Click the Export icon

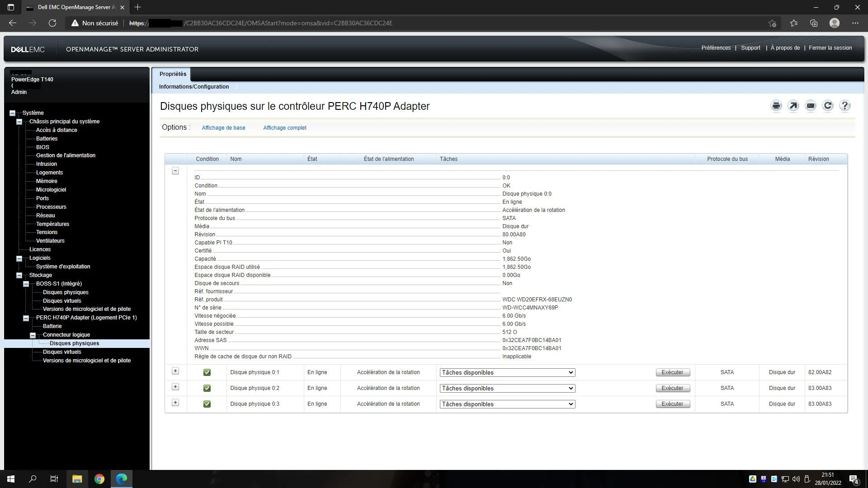click(793, 106)
